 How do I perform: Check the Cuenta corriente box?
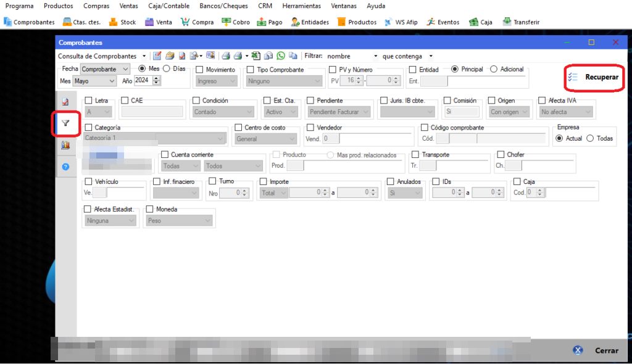(x=164, y=154)
